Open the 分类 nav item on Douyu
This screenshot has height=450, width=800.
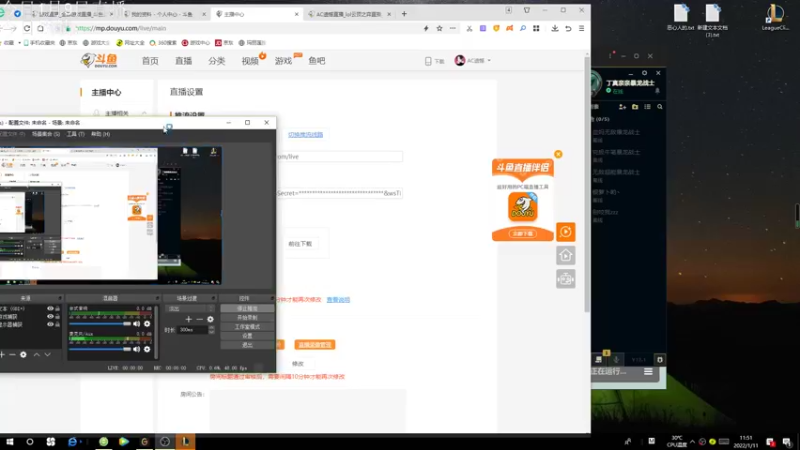point(216,61)
